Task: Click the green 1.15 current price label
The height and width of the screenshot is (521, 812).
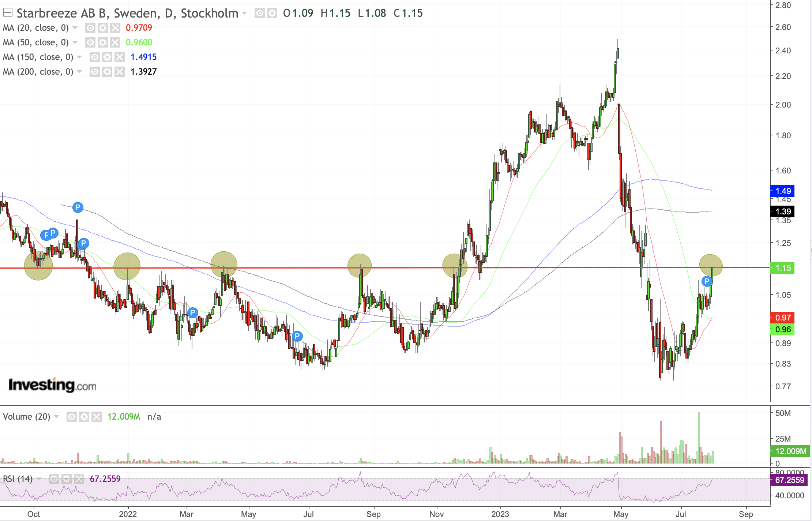Action: 782,268
